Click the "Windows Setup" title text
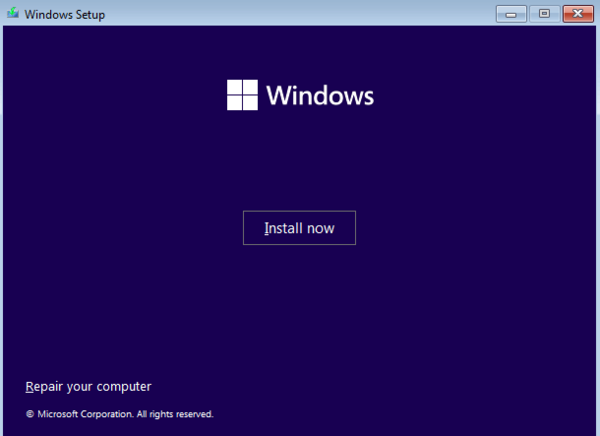 pyautogui.click(x=64, y=15)
